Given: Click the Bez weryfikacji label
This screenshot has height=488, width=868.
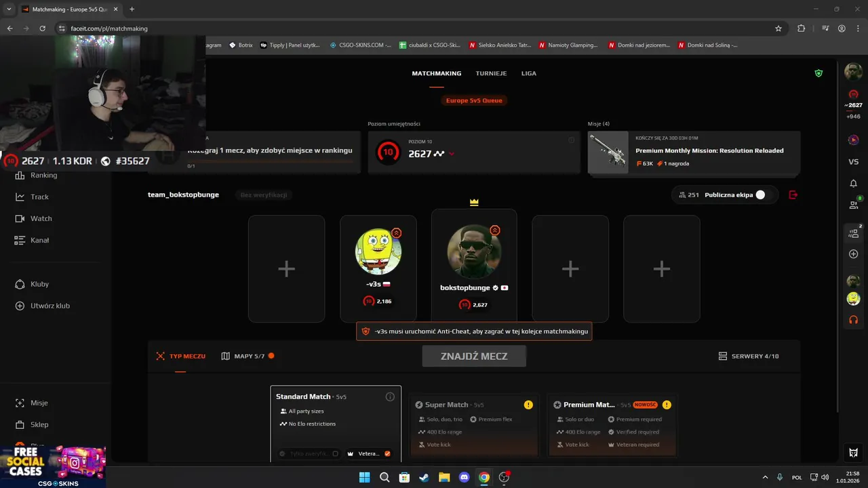Looking at the screenshot, I should coord(264,195).
